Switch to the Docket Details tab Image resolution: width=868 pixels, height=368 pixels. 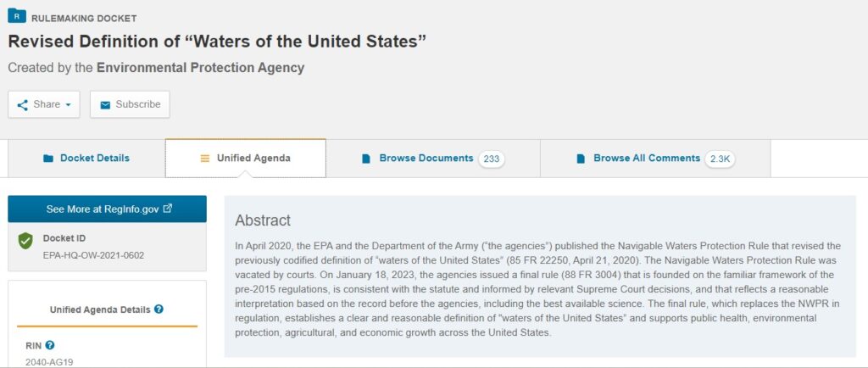click(x=86, y=159)
